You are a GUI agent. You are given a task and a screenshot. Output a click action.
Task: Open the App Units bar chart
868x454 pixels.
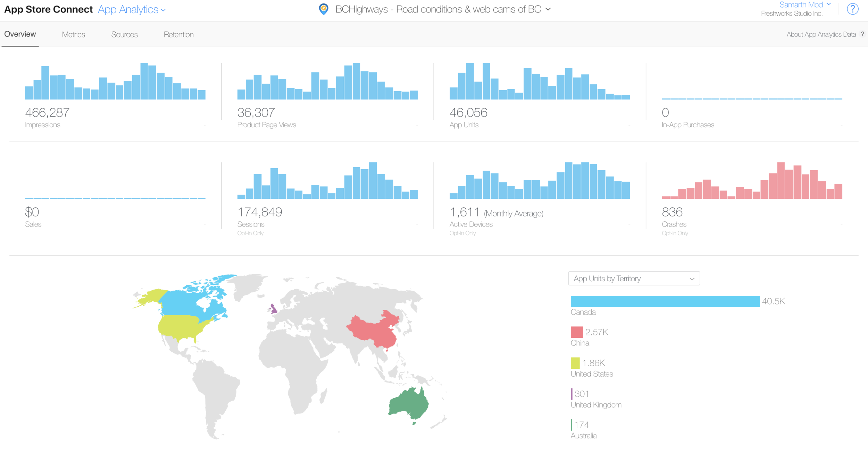pyautogui.click(x=540, y=81)
